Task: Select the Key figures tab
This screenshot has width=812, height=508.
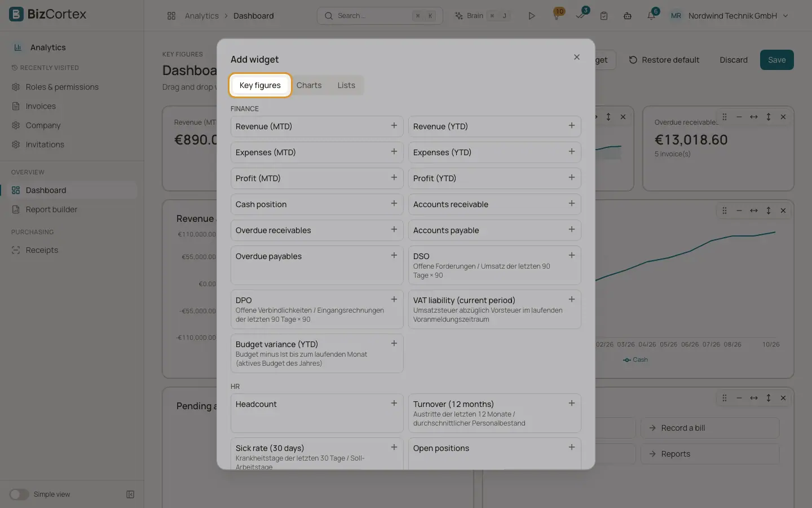Action: point(260,85)
